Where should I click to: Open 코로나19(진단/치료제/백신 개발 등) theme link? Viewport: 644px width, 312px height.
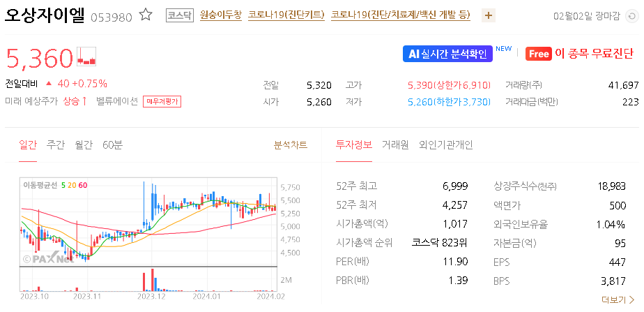tap(401, 15)
